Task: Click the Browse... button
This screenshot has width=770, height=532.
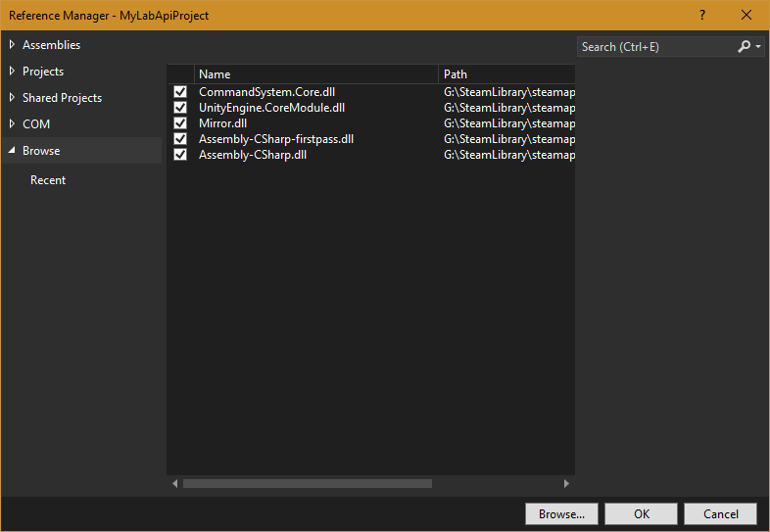Action: (561, 513)
